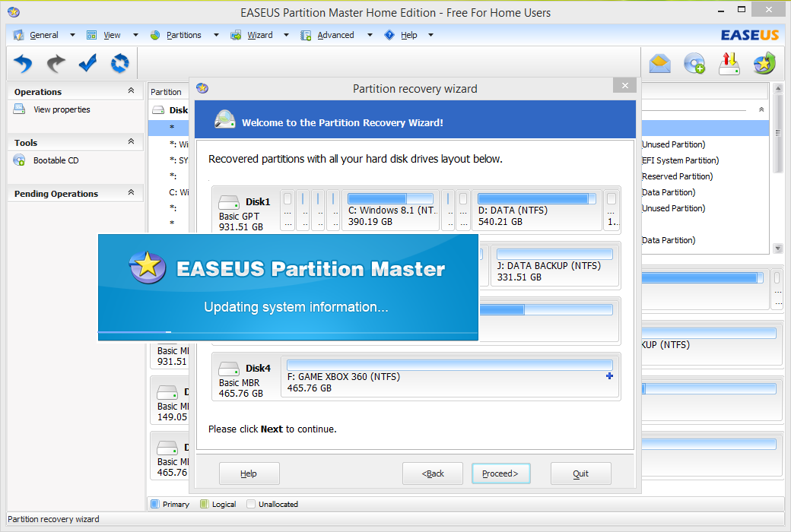Click the Disk1 drive icon in wizard

(x=228, y=203)
